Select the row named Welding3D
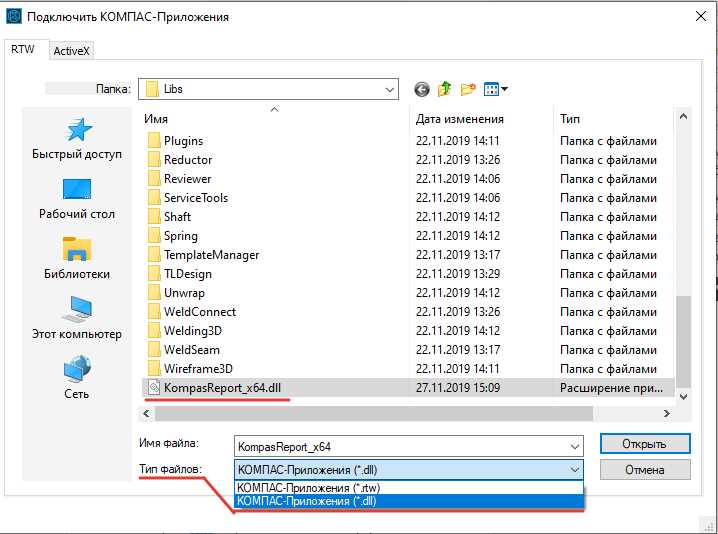 click(x=407, y=331)
